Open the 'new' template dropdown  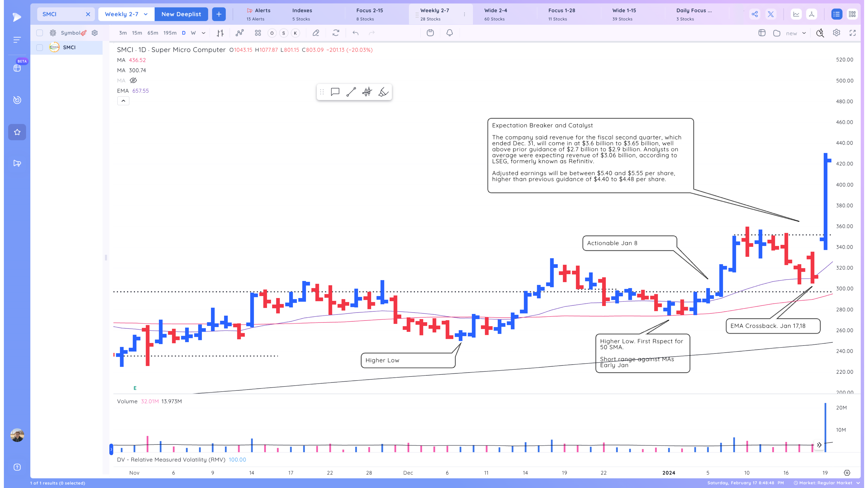coord(796,33)
